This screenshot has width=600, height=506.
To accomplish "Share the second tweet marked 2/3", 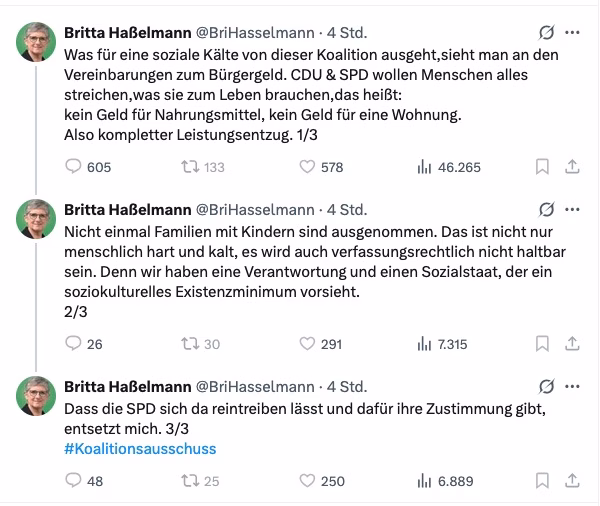I will [x=572, y=344].
